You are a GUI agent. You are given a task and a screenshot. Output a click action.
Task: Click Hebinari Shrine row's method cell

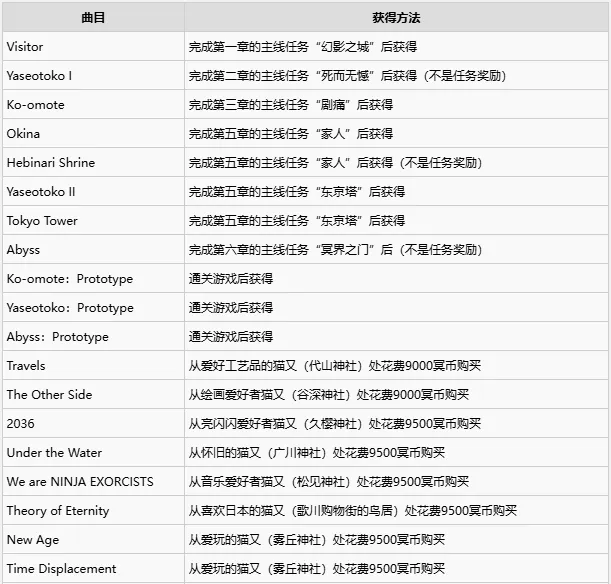point(396,162)
